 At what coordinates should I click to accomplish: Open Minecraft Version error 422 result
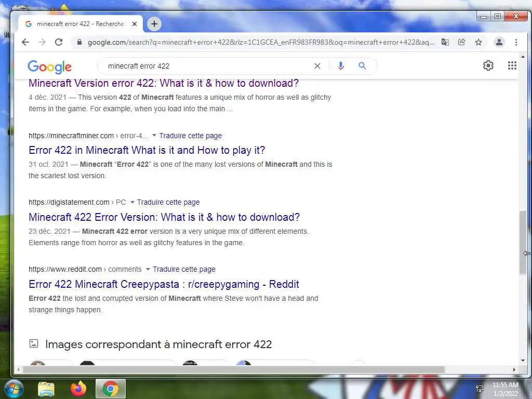(164, 83)
